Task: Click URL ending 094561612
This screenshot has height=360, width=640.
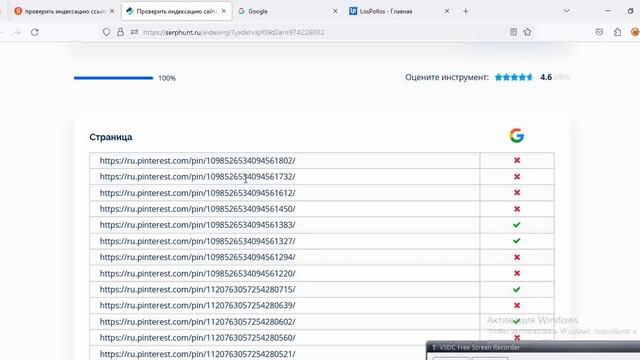Action: 197,193
